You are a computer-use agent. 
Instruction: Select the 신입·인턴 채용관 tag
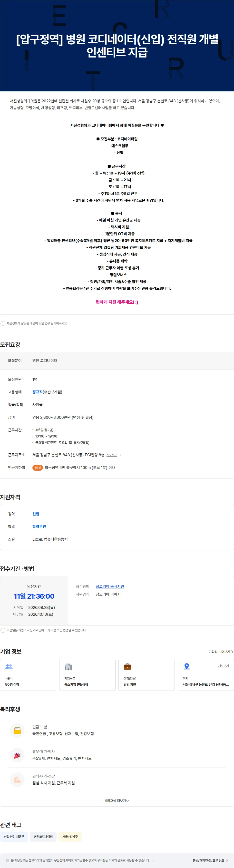[14, 837]
